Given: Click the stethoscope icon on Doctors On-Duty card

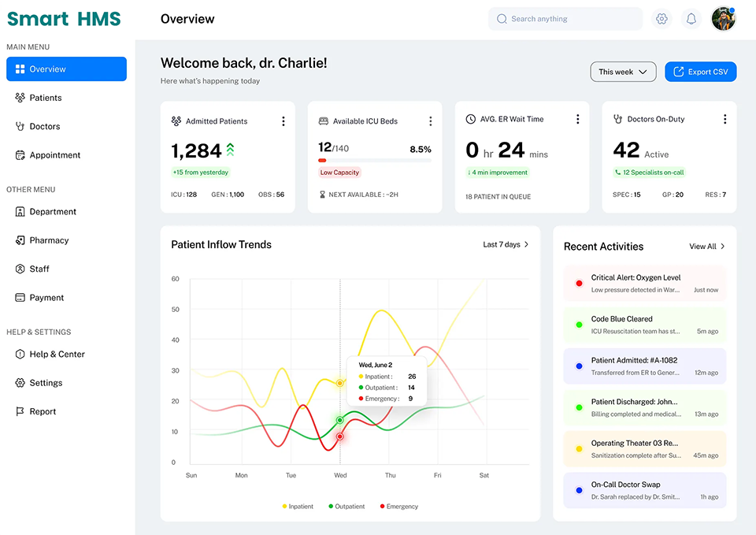Looking at the screenshot, I should 617,119.
